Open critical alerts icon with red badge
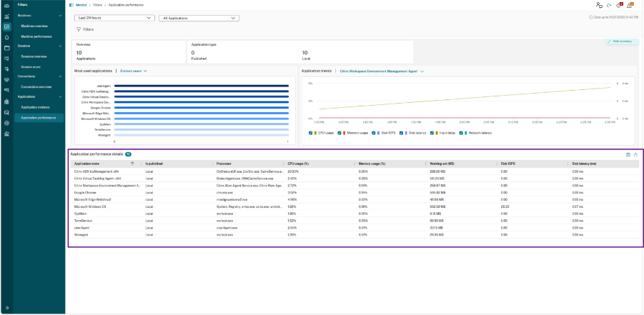Viewport: 644px width, 315px height. (x=620, y=5)
